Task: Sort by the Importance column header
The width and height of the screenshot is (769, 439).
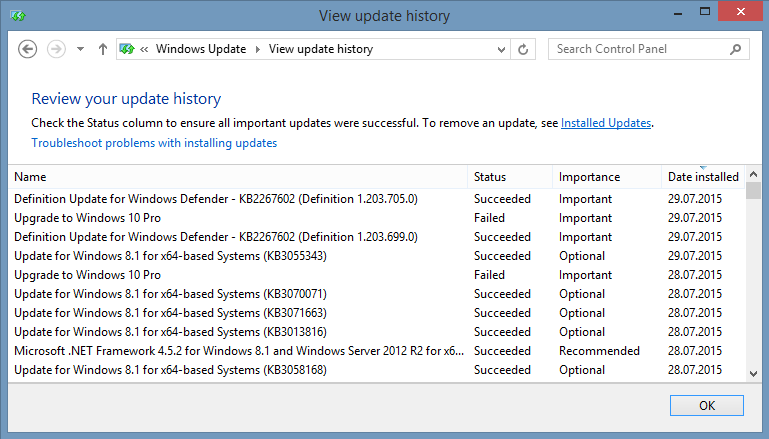Action: (x=607, y=177)
